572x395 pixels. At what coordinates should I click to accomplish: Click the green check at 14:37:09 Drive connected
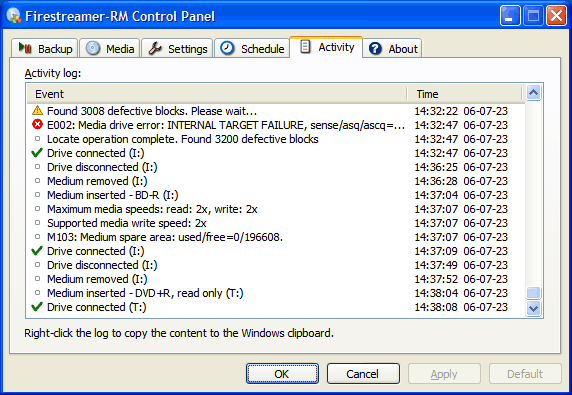[x=37, y=251]
